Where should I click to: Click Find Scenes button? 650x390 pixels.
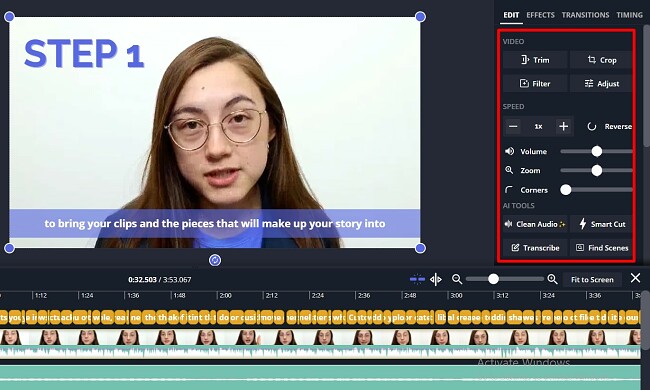point(601,248)
